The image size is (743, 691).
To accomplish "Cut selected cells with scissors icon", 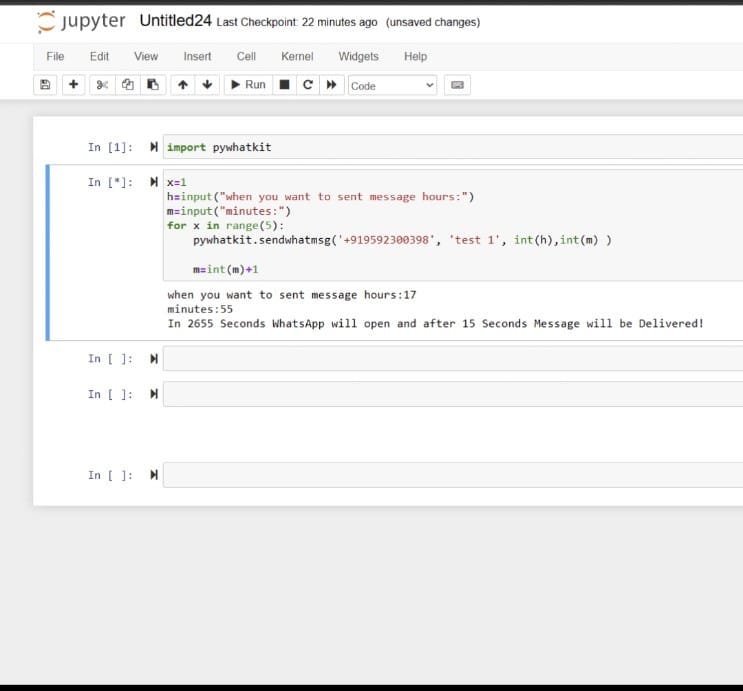I will tap(102, 85).
